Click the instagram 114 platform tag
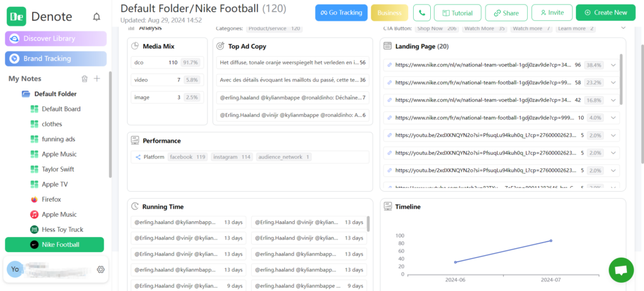The height and width of the screenshot is (291, 644). tap(232, 156)
